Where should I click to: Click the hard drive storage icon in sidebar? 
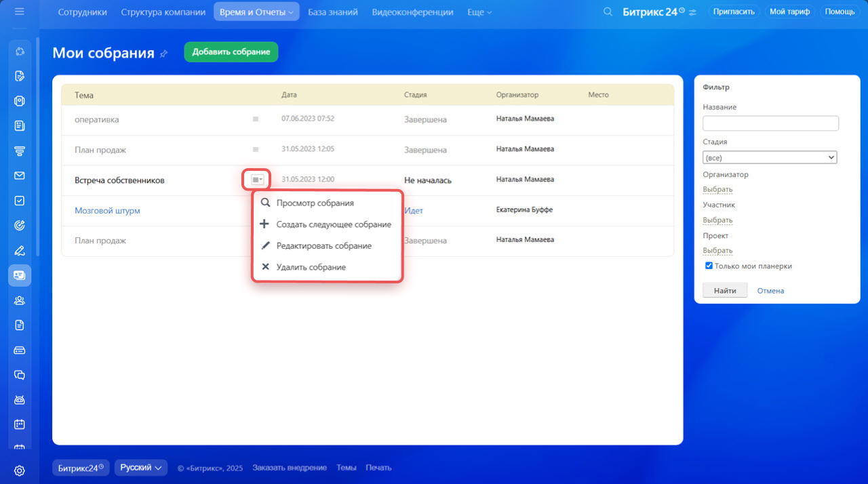20,350
